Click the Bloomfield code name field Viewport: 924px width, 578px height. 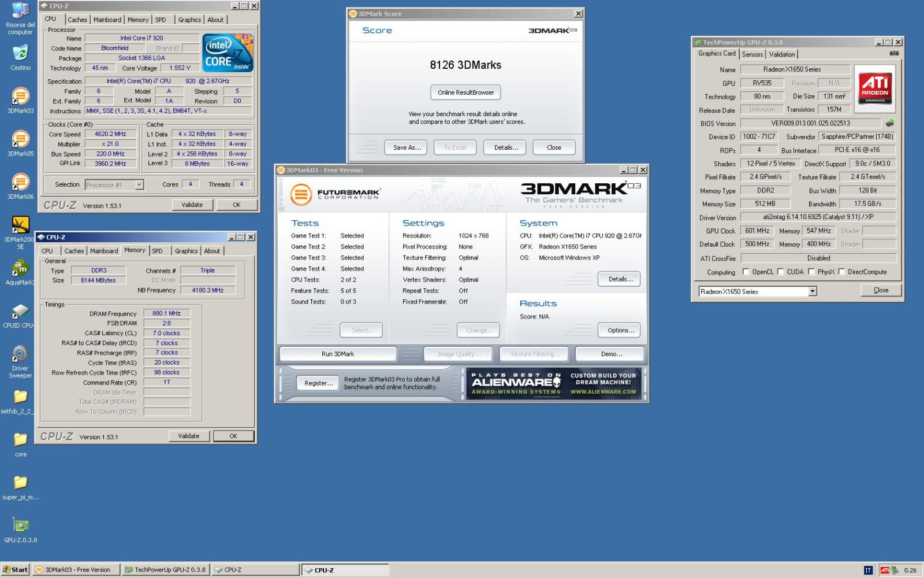tap(115, 48)
